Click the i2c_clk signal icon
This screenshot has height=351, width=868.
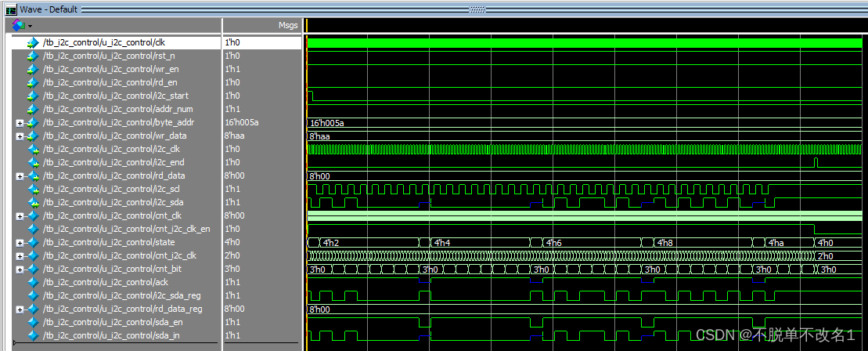(33, 149)
